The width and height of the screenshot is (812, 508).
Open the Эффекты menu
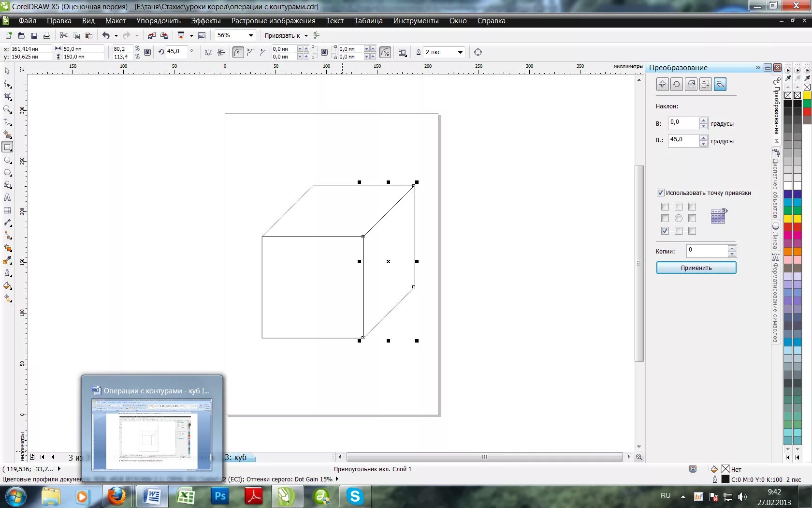point(206,21)
